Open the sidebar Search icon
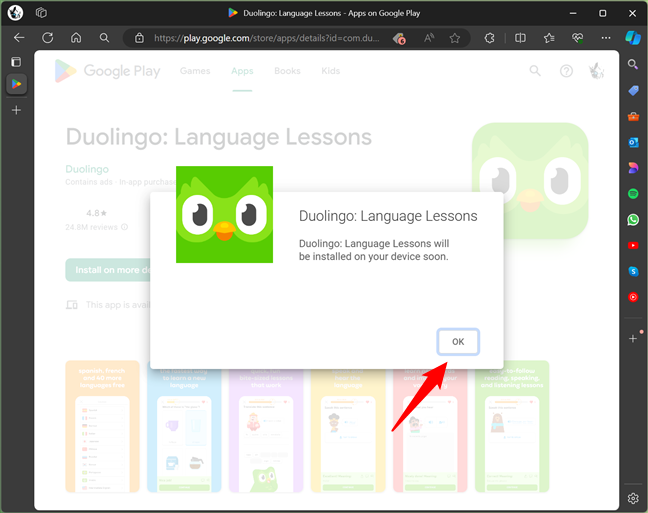 pyautogui.click(x=633, y=64)
